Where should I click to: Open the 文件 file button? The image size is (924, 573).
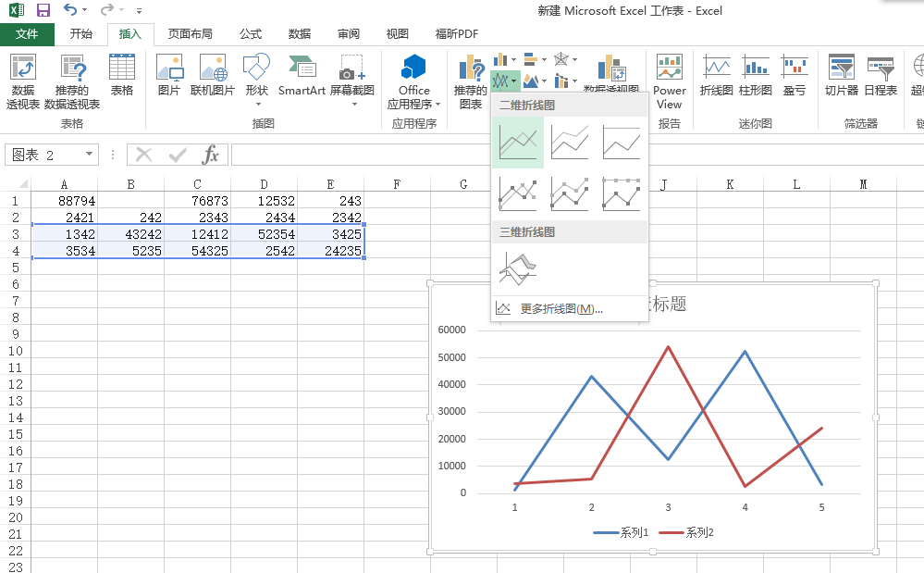(x=27, y=34)
